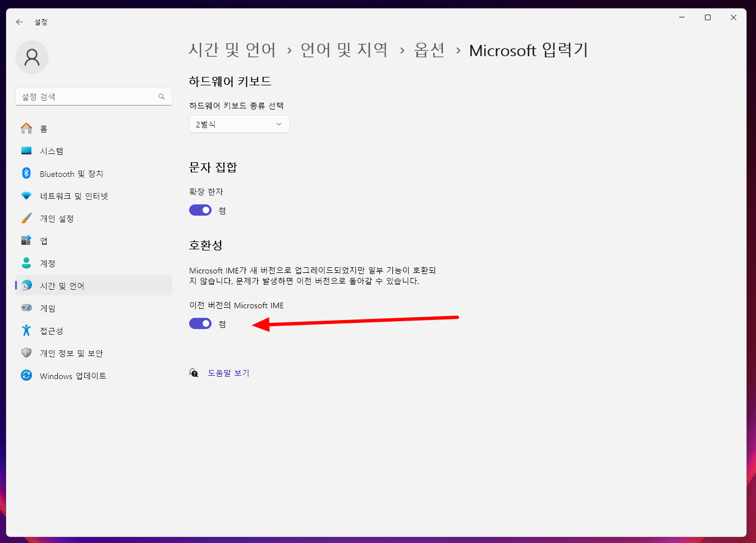The width and height of the screenshot is (756, 543).
Task: Click the 개인 설정 paintbrush icon
Action: click(x=26, y=218)
